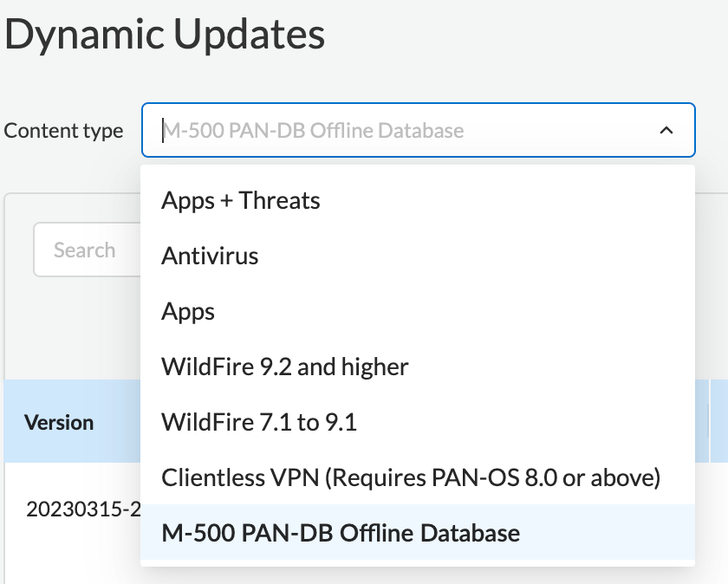This screenshot has width=728, height=584.
Task: Select the Clientless VPN option
Action: (x=418, y=477)
